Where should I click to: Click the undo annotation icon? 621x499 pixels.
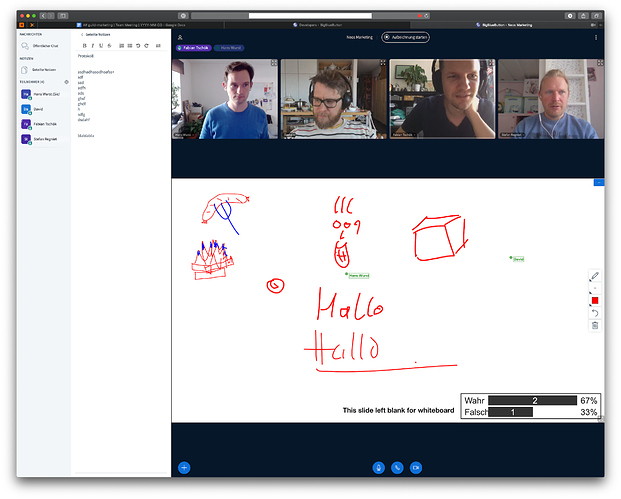(x=595, y=313)
